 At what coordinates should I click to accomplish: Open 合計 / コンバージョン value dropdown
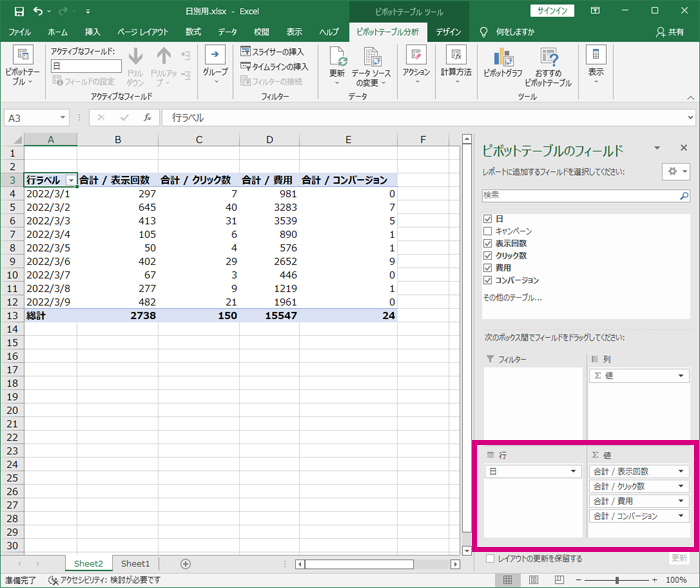(x=681, y=516)
